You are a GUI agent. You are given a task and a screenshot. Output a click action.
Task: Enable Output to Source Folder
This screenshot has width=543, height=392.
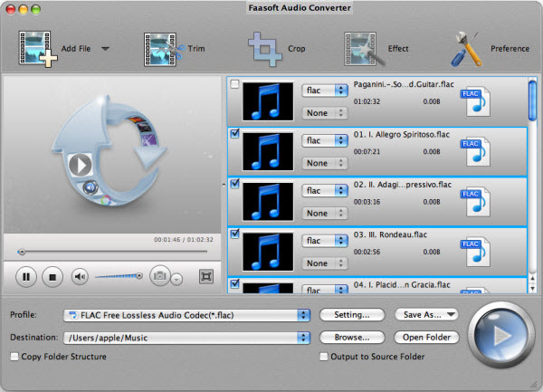coord(323,357)
